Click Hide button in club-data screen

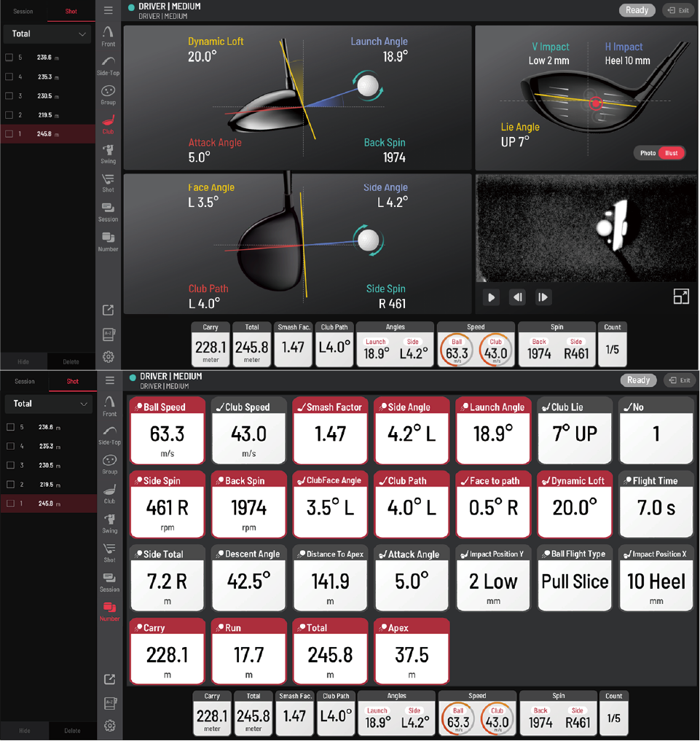pyautogui.click(x=23, y=361)
